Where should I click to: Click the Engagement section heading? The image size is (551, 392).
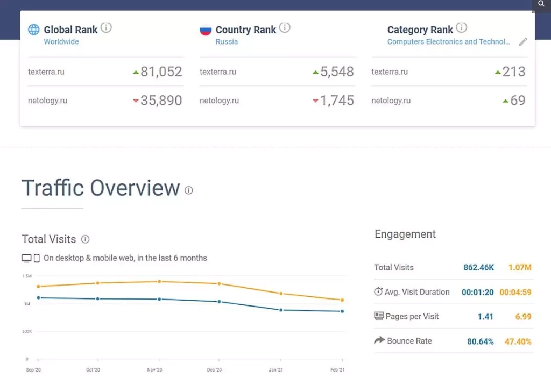[405, 234]
